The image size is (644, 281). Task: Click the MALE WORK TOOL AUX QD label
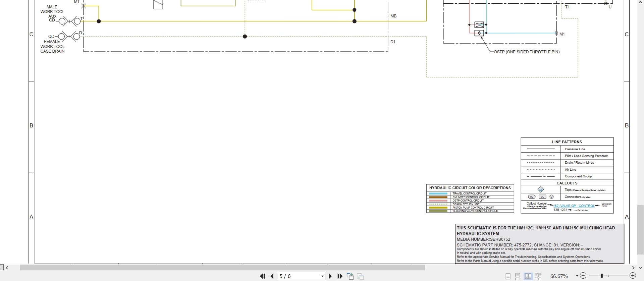click(52, 13)
